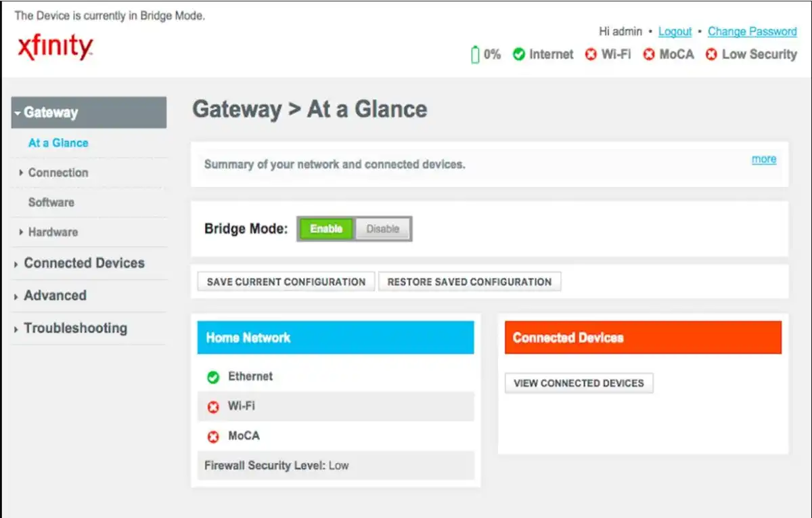Click the Home Network panel header
The width and height of the screenshot is (812, 518).
pyautogui.click(x=336, y=337)
